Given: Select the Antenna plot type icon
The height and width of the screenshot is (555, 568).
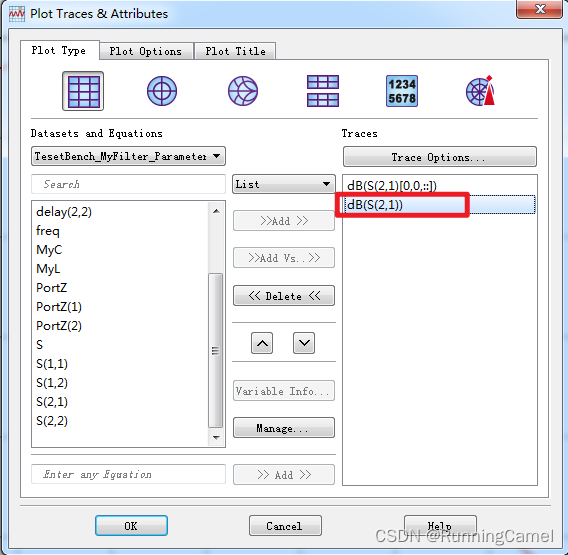Looking at the screenshot, I should [x=481, y=91].
